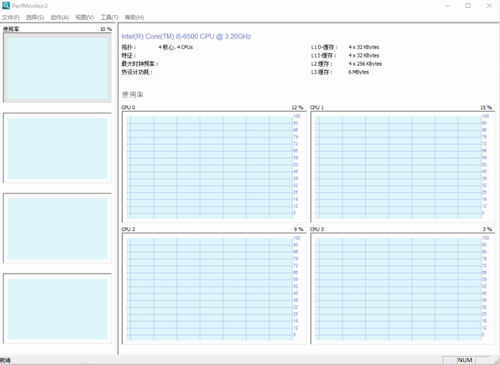Click the 使用率 section heading above CPU graphs

[x=132, y=95]
